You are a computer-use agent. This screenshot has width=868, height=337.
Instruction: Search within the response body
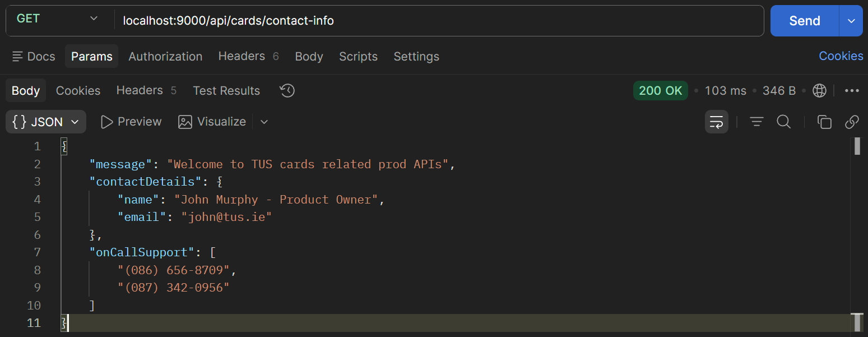click(x=783, y=122)
